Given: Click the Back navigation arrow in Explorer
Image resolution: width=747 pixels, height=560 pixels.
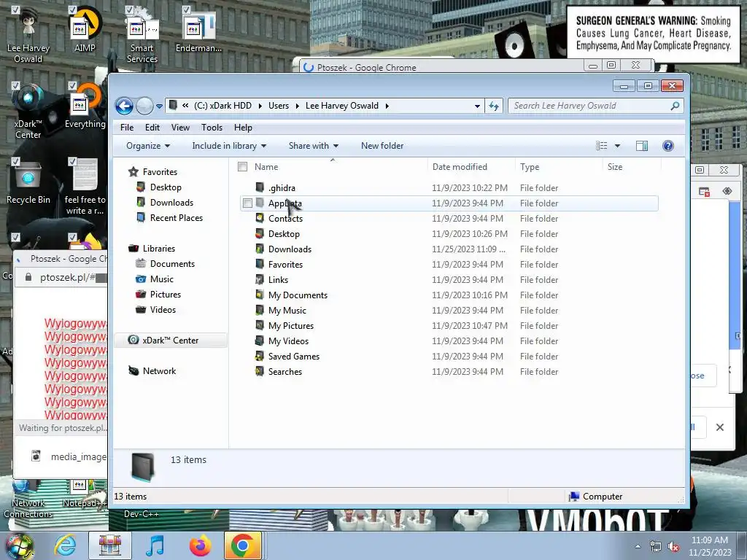Looking at the screenshot, I should [x=124, y=106].
